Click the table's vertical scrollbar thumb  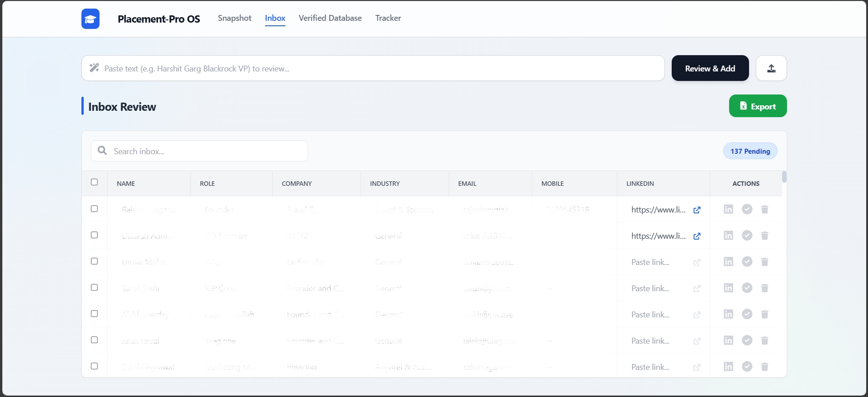784,177
